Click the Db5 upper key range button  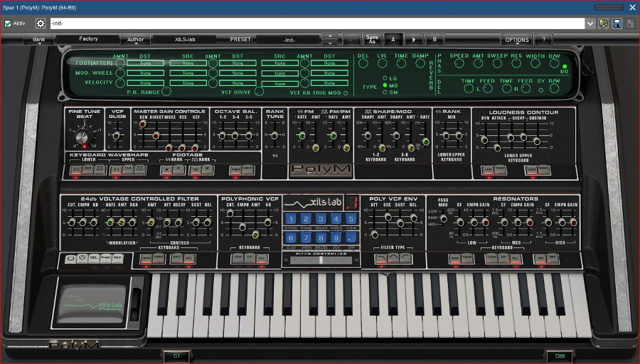click(560, 356)
